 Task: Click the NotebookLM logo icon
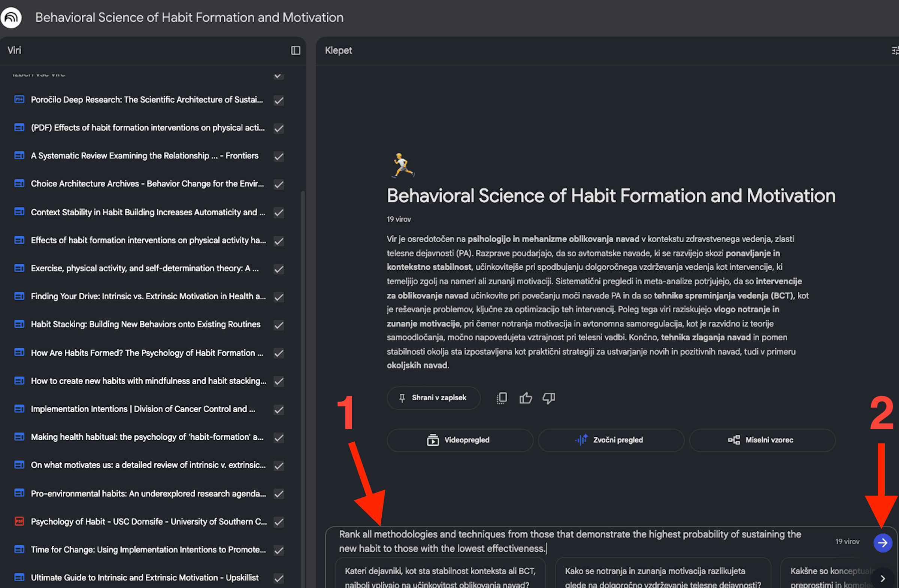[x=11, y=17]
